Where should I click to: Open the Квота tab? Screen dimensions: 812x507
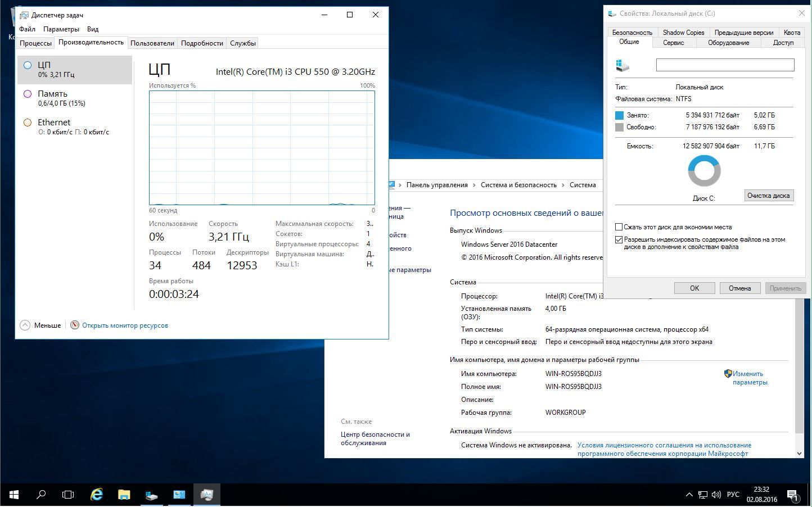tap(792, 33)
